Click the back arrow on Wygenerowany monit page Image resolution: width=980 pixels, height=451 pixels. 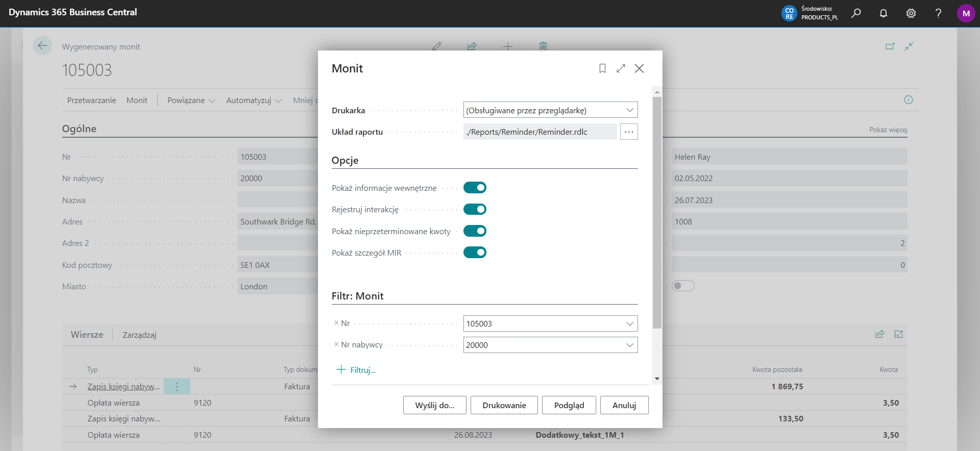click(42, 45)
